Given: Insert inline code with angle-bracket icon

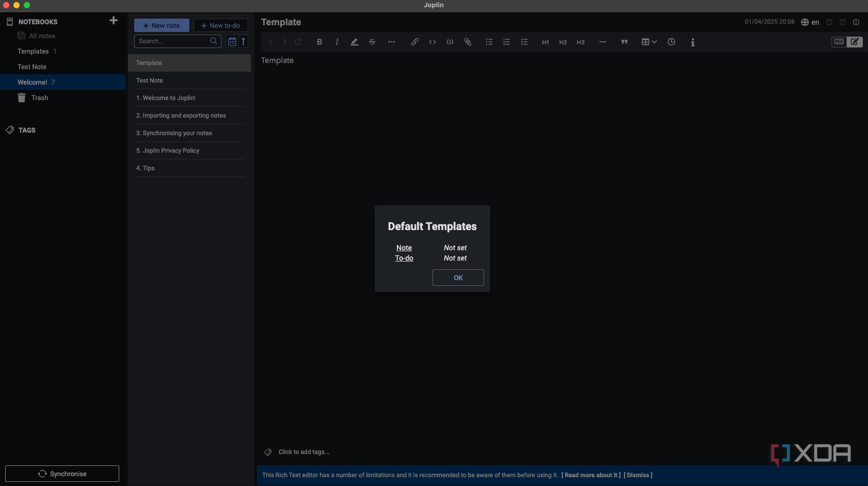Looking at the screenshot, I should coord(432,42).
